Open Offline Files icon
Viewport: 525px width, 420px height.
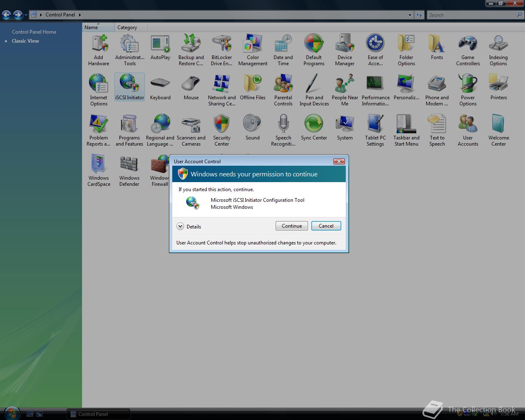click(x=253, y=87)
